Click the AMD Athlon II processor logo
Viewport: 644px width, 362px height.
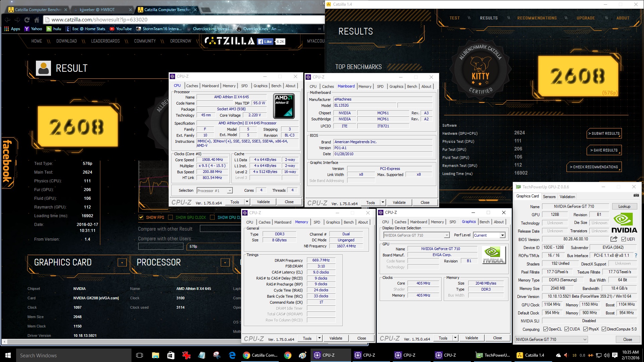(x=284, y=107)
